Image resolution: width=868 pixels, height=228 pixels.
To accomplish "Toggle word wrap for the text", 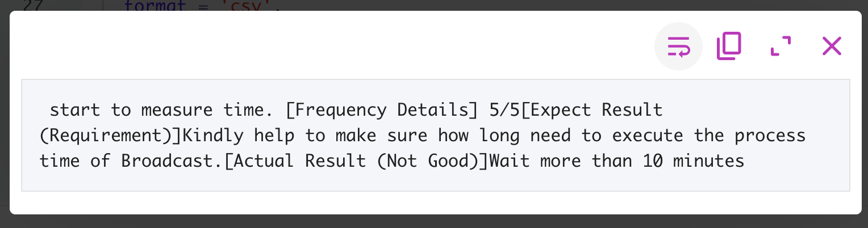I will pos(678,46).
